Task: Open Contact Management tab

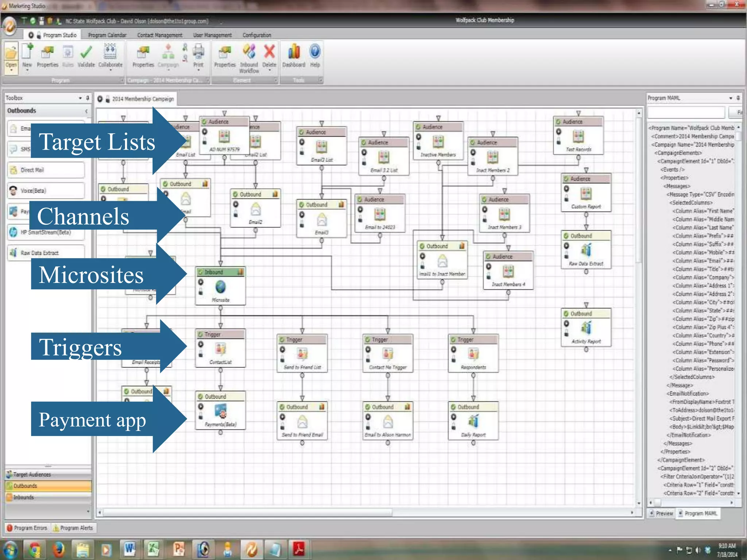Action: (x=159, y=35)
